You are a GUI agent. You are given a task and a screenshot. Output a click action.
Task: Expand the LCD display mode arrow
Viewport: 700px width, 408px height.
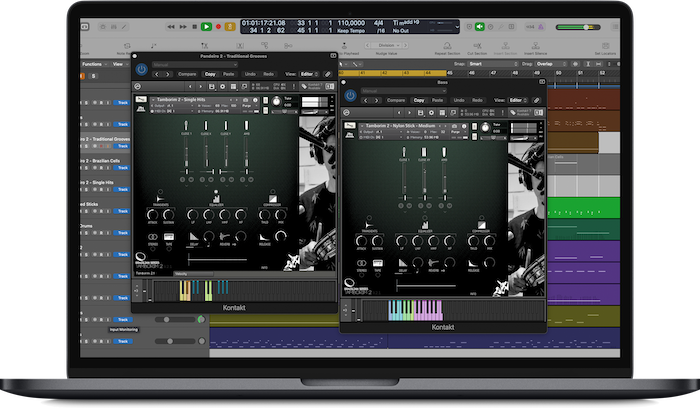tap(457, 27)
